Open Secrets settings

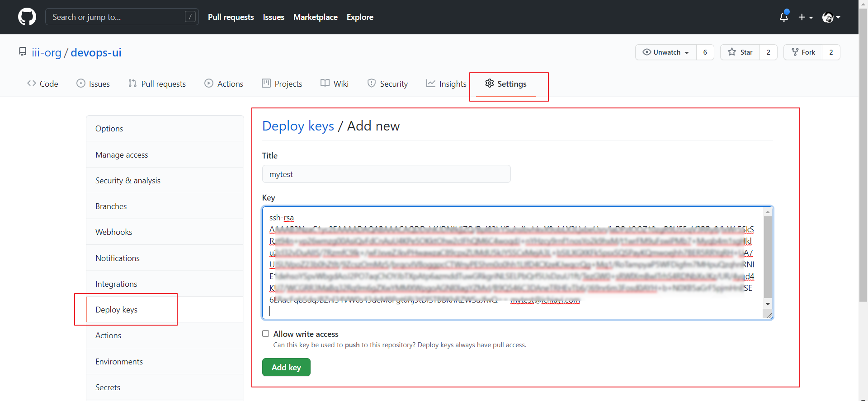165,387
